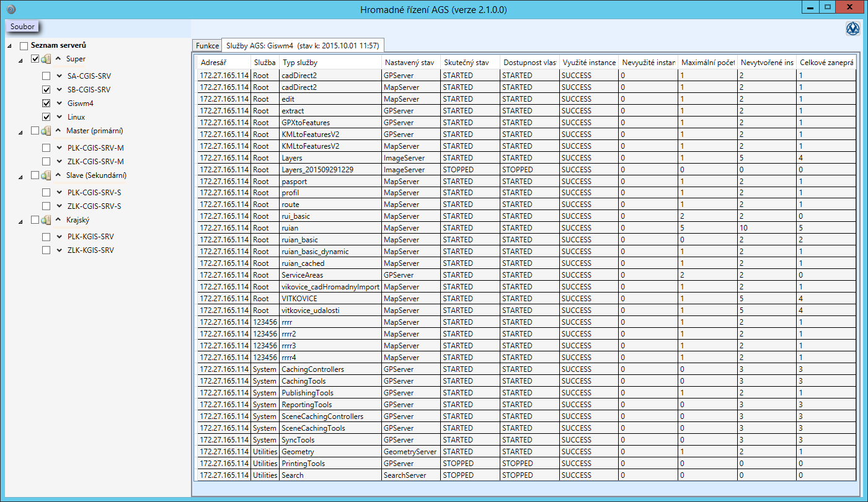Collapse the Seznam serverů root tree arrow

click(x=10, y=46)
